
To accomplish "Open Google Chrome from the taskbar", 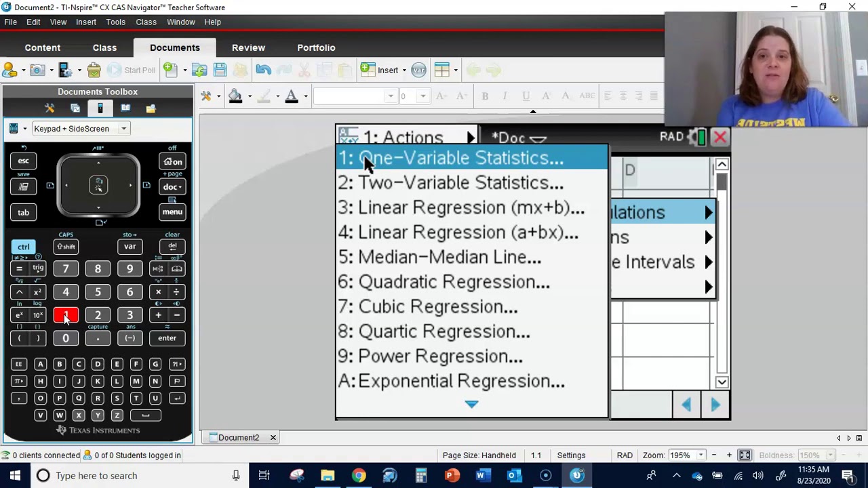I will 359,475.
